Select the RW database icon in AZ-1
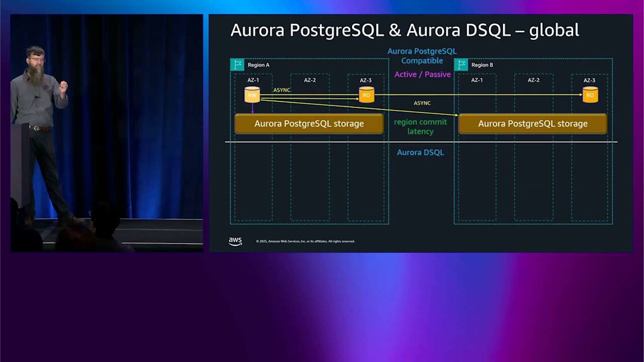644x362 pixels. pos(252,94)
